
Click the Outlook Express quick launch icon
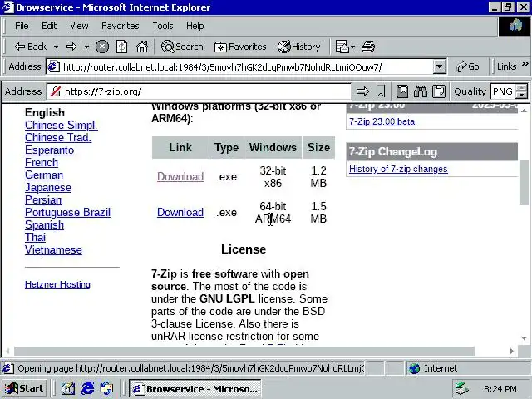point(107,388)
